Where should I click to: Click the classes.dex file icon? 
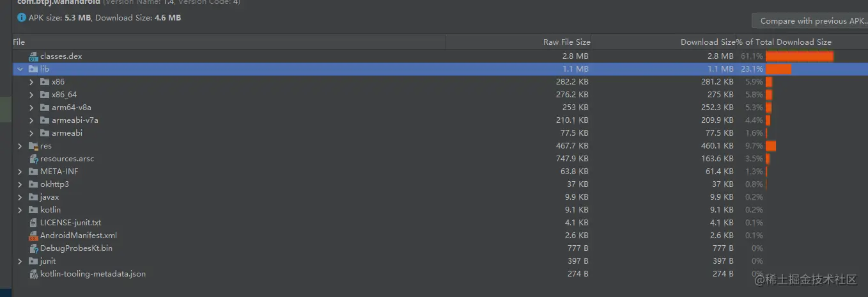[33, 56]
